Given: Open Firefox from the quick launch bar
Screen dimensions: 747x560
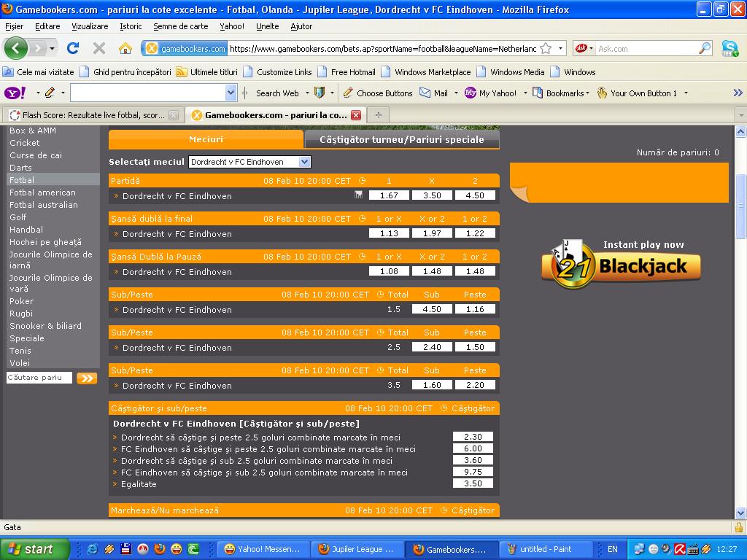Looking at the screenshot, I should (x=160, y=549).
